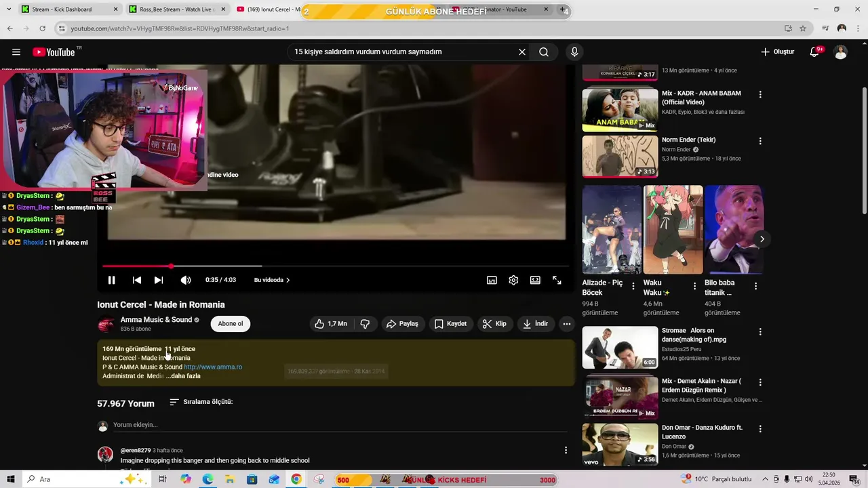
Task: Dislike the video
Action: click(365, 324)
